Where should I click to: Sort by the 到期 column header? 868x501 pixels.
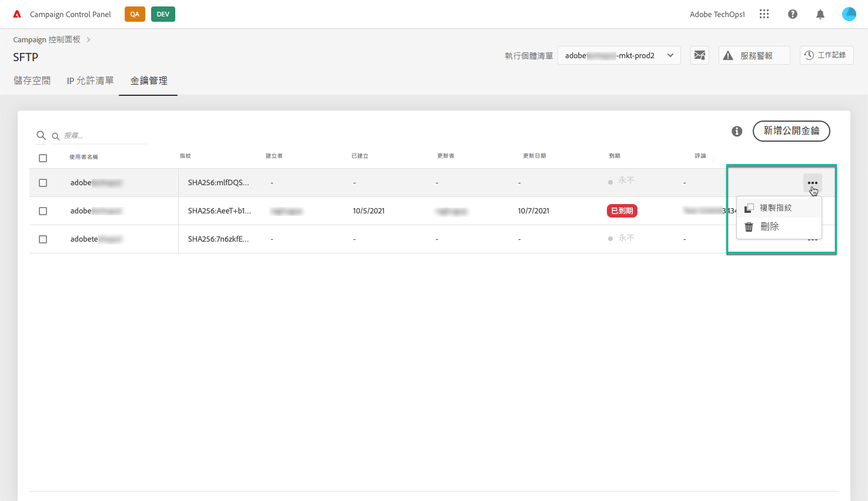pos(615,156)
